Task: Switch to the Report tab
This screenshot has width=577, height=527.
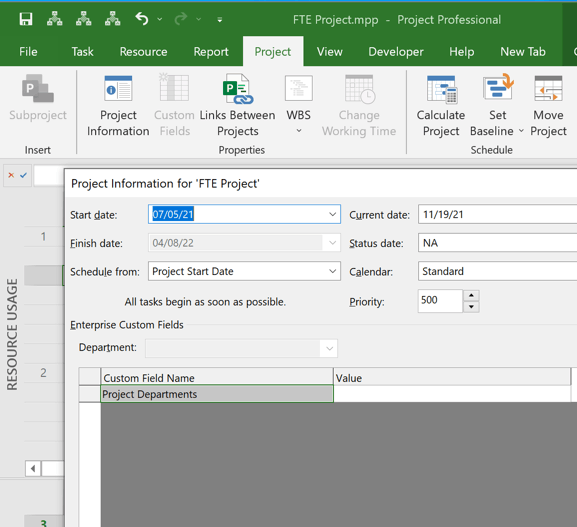Action: point(211,52)
